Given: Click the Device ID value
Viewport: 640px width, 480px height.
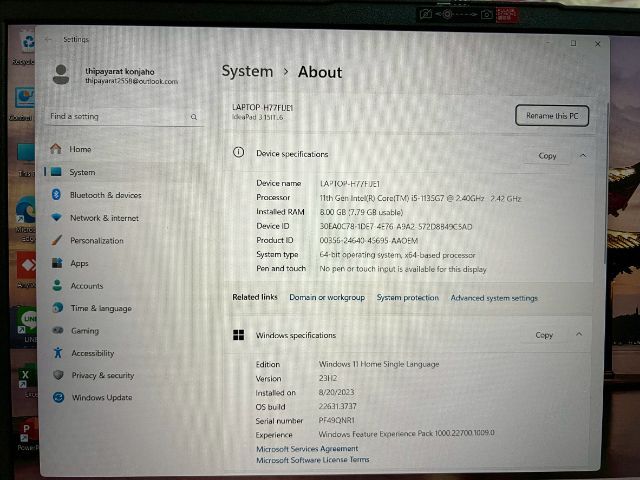Looking at the screenshot, I should [x=396, y=227].
